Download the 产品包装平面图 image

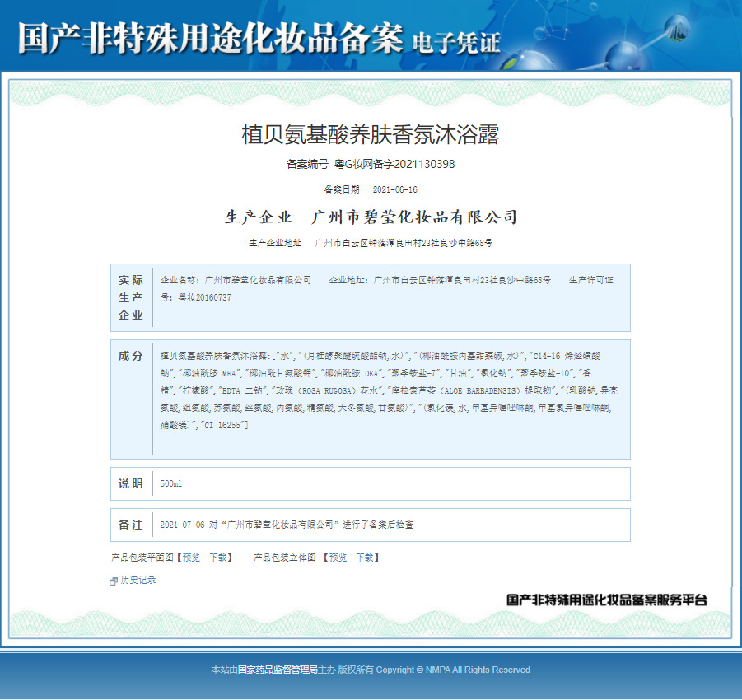pos(218,558)
